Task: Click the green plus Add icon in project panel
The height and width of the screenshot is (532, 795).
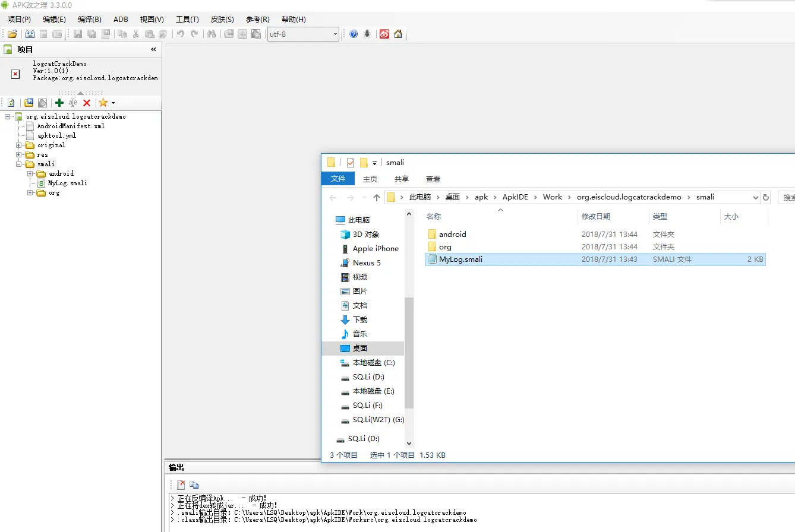Action: (x=59, y=103)
